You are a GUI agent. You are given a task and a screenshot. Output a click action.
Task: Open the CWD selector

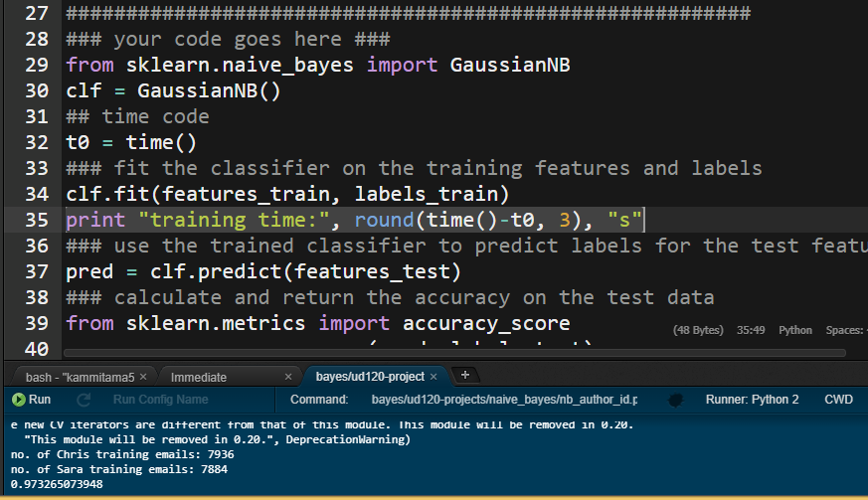tap(838, 400)
